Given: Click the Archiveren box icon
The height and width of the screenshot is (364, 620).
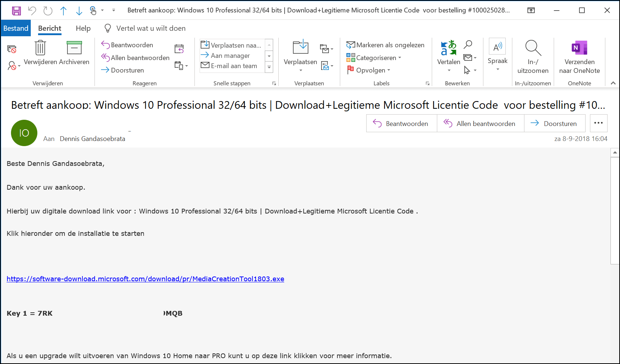Looking at the screenshot, I should [74, 53].
